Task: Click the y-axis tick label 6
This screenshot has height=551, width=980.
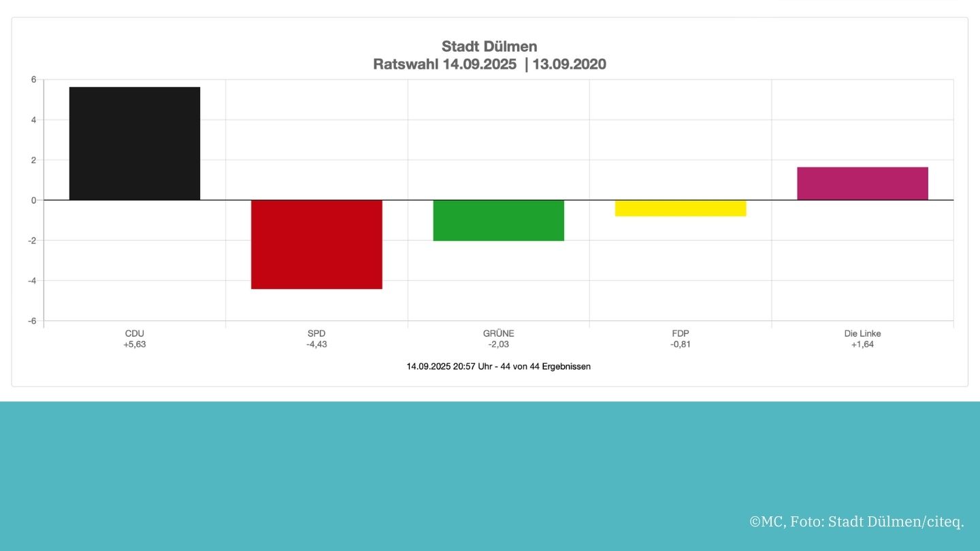Action: coord(33,80)
